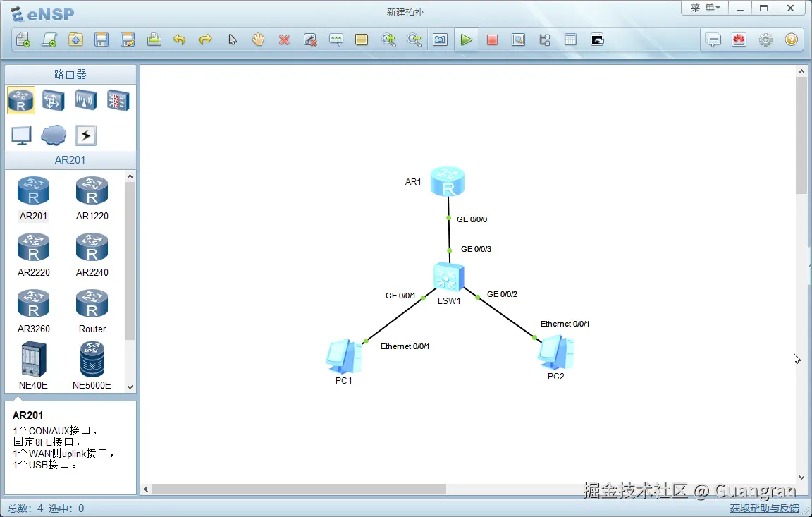Click the 获取帮助与反馈 link
The height and width of the screenshot is (517, 812).
[x=764, y=509]
